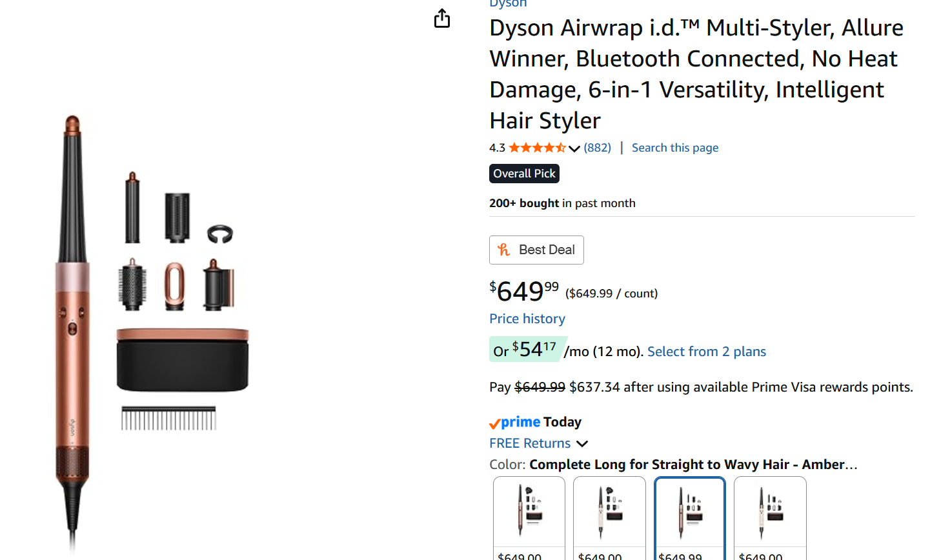Click the Dyson brand link above title
Image resolution: width=930 pixels, height=560 pixels.
point(508,4)
